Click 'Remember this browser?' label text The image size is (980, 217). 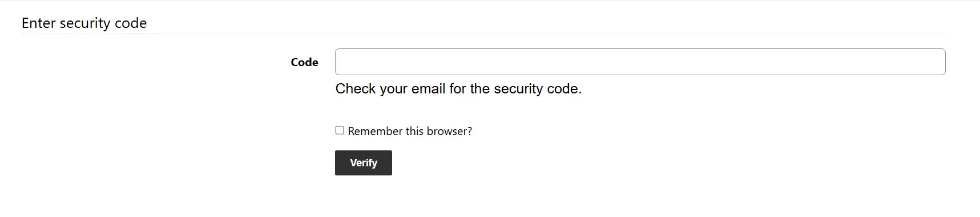(x=410, y=131)
